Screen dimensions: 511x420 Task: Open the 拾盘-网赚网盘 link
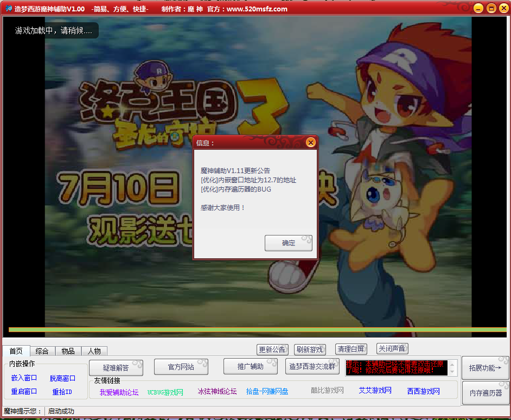pos(267,391)
